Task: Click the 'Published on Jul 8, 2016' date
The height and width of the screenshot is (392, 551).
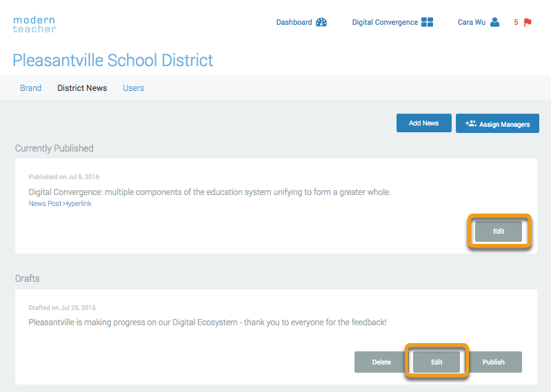Action: click(64, 177)
